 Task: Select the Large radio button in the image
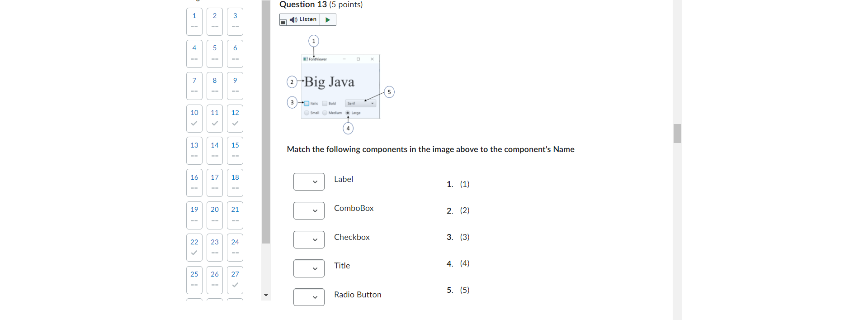click(347, 113)
